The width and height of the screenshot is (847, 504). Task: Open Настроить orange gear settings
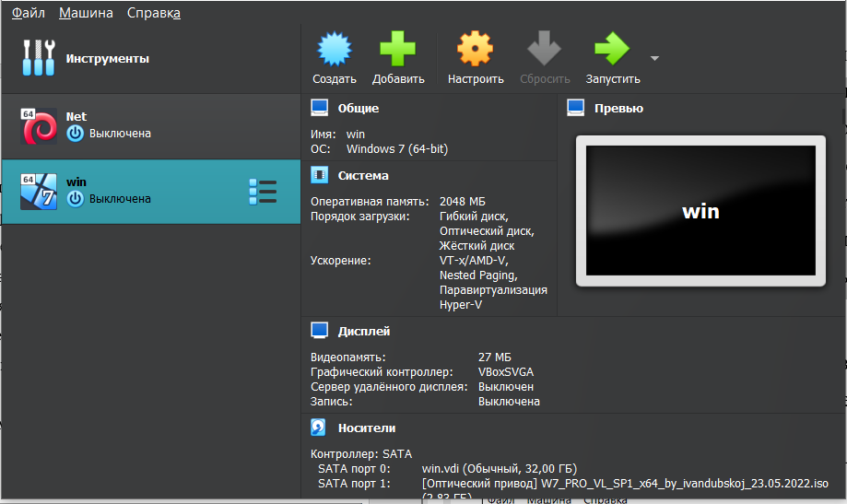tap(476, 49)
